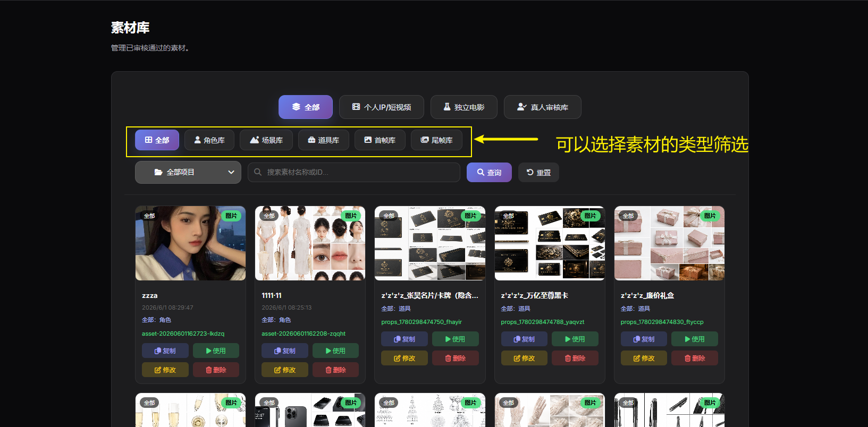Click the play icon for 张昊名片/卡牌 asset

click(x=448, y=339)
